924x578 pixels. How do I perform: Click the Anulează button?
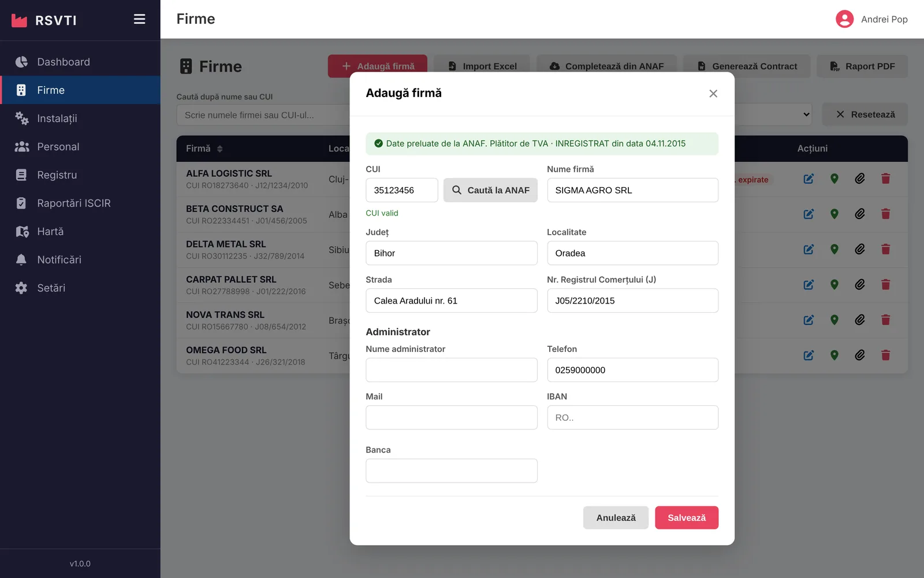point(616,518)
